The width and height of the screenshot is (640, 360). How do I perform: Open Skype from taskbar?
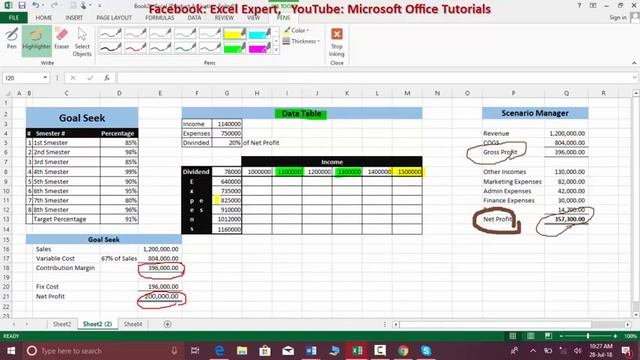[426, 351]
